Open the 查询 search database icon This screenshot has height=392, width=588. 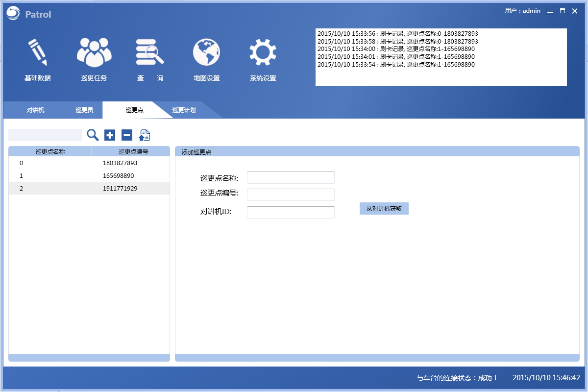150,53
